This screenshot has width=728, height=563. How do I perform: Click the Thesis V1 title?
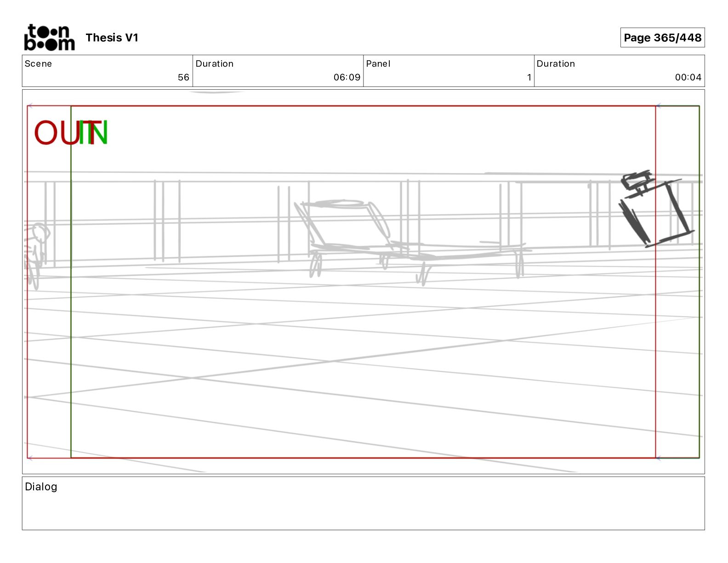112,38
